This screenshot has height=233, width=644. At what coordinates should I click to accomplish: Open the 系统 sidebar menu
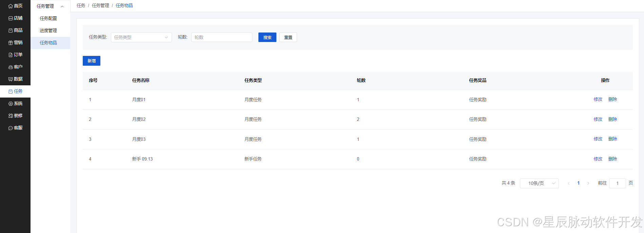pyautogui.click(x=15, y=104)
